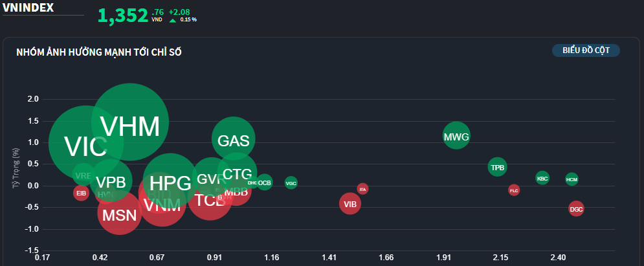Click the red EIB bubble
Image resolution: width=644 pixels, height=266 pixels.
pyautogui.click(x=82, y=192)
